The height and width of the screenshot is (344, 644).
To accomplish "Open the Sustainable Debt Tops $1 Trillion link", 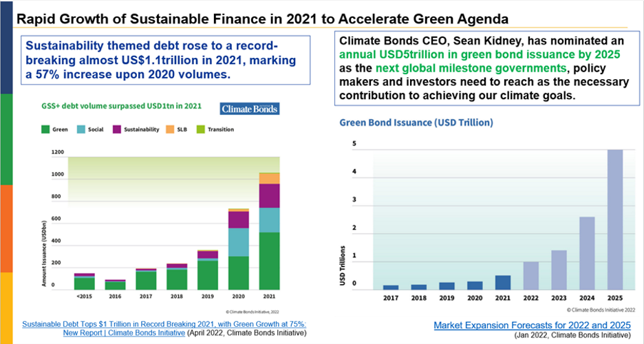I will [164, 328].
